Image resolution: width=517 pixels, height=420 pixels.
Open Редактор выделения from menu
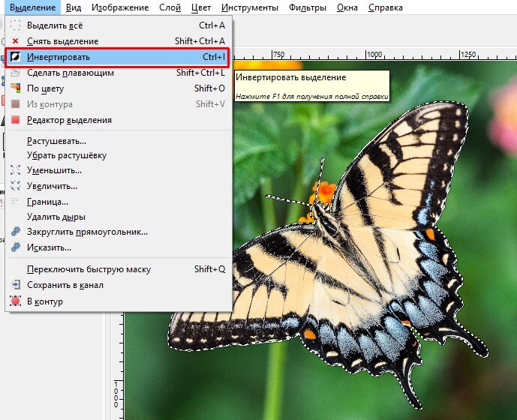coord(118,120)
